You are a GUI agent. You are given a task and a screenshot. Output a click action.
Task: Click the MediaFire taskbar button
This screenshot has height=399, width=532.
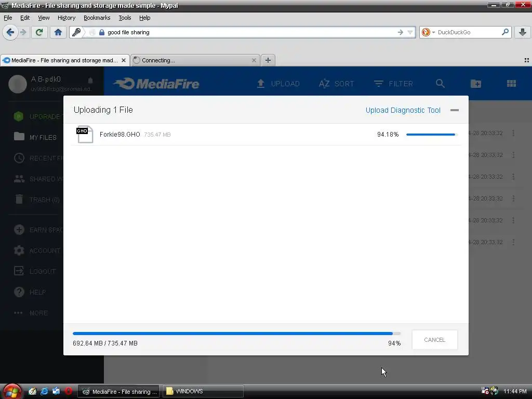click(x=118, y=392)
